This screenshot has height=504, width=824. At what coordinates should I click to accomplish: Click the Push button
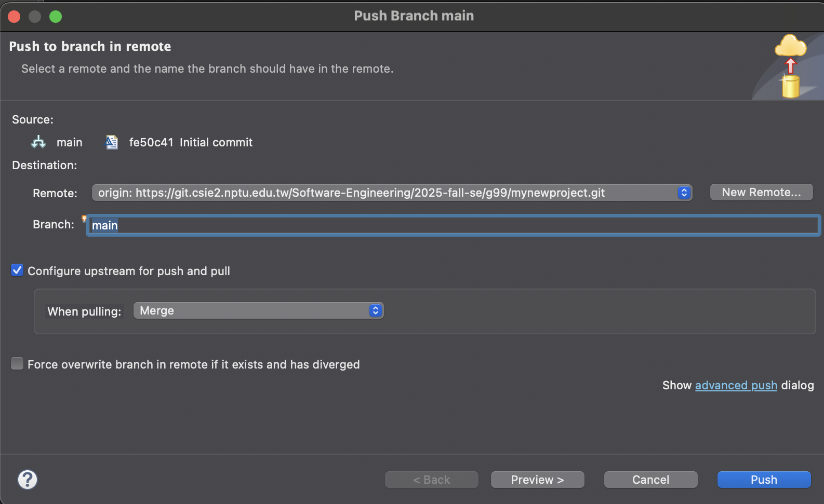(x=764, y=480)
